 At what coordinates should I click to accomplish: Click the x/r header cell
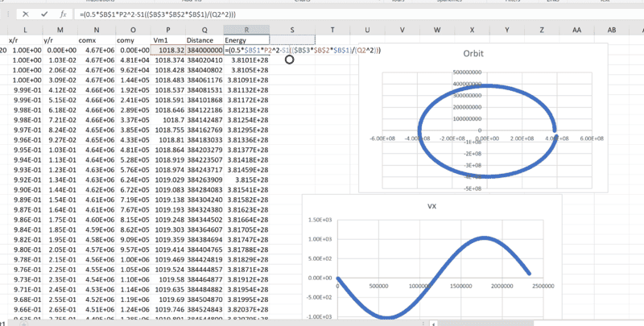[26, 40]
